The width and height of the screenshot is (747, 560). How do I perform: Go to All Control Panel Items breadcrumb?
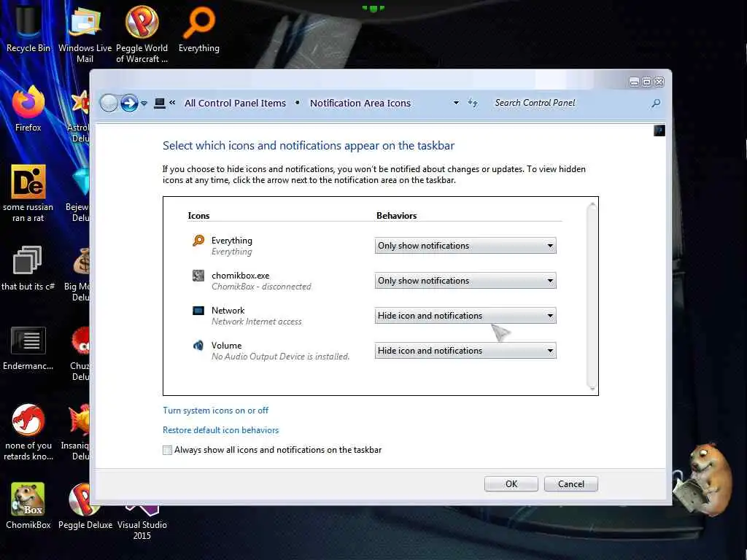[236, 103]
